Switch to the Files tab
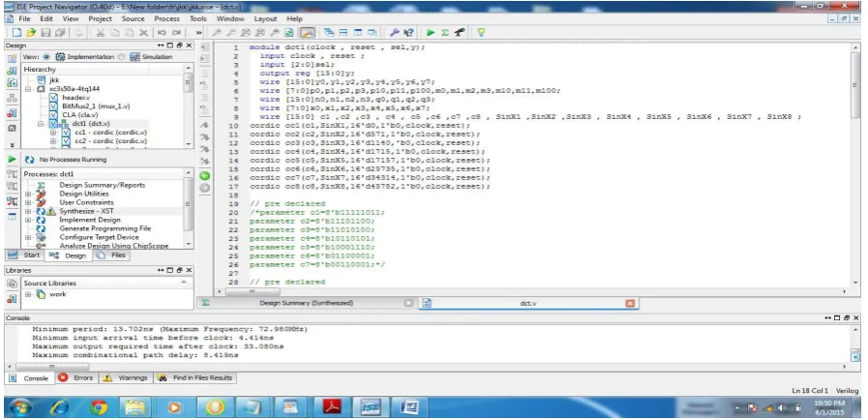Screen dimensions: 868x420 click(x=112, y=255)
